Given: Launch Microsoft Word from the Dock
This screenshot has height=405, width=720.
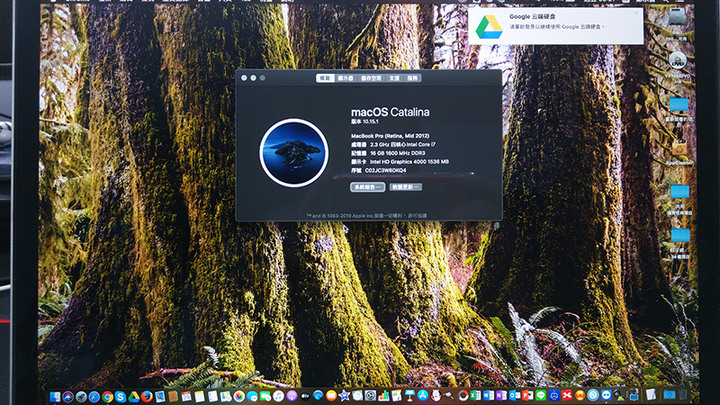Looking at the screenshot, I should [488, 396].
